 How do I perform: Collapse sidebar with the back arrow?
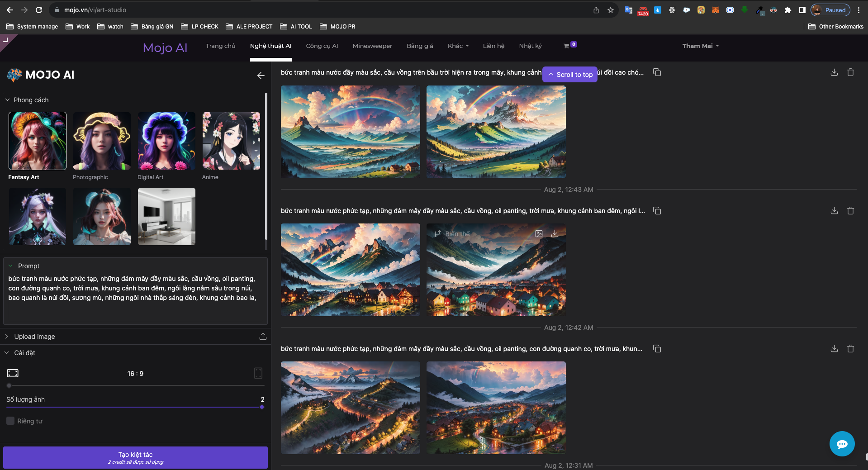(261, 76)
